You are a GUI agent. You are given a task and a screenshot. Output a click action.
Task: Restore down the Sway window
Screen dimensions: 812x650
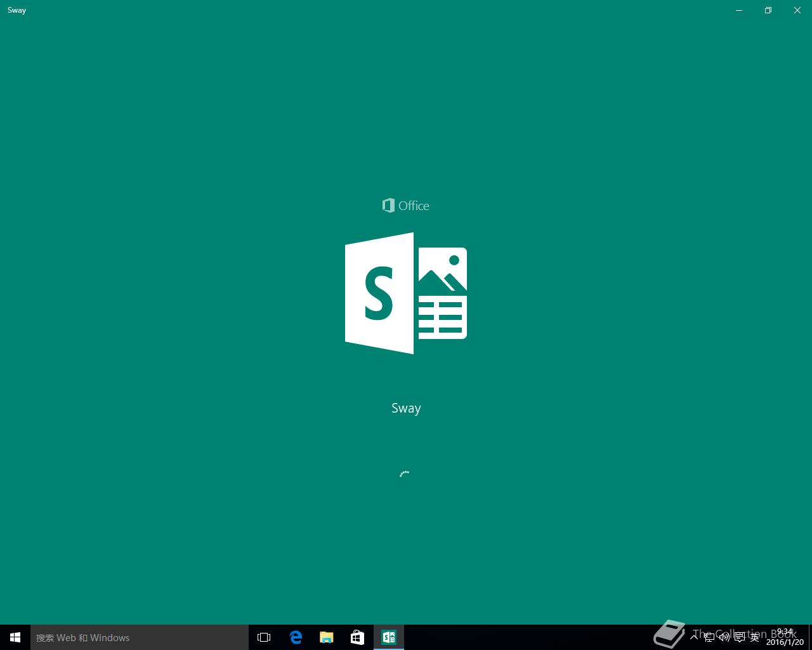pos(768,10)
